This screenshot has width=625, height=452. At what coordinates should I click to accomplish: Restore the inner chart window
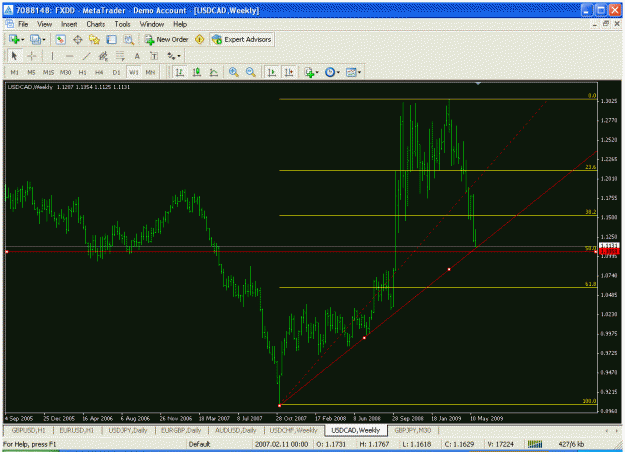tap(606, 24)
